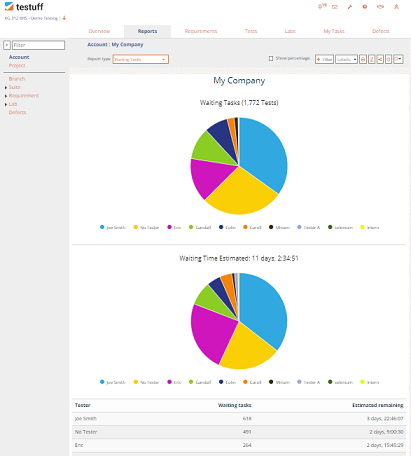Open the Labels dropdown
The width and height of the screenshot is (411, 456).
click(346, 59)
